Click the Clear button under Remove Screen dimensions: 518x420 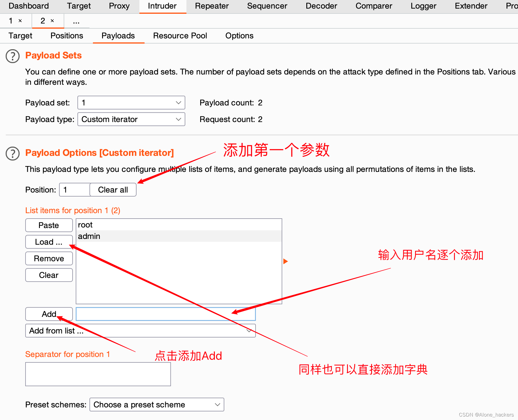click(x=49, y=275)
